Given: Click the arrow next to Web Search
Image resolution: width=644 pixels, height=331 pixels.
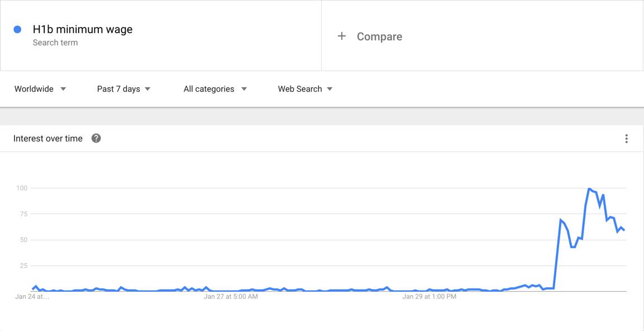Looking at the screenshot, I should [x=330, y=89].
